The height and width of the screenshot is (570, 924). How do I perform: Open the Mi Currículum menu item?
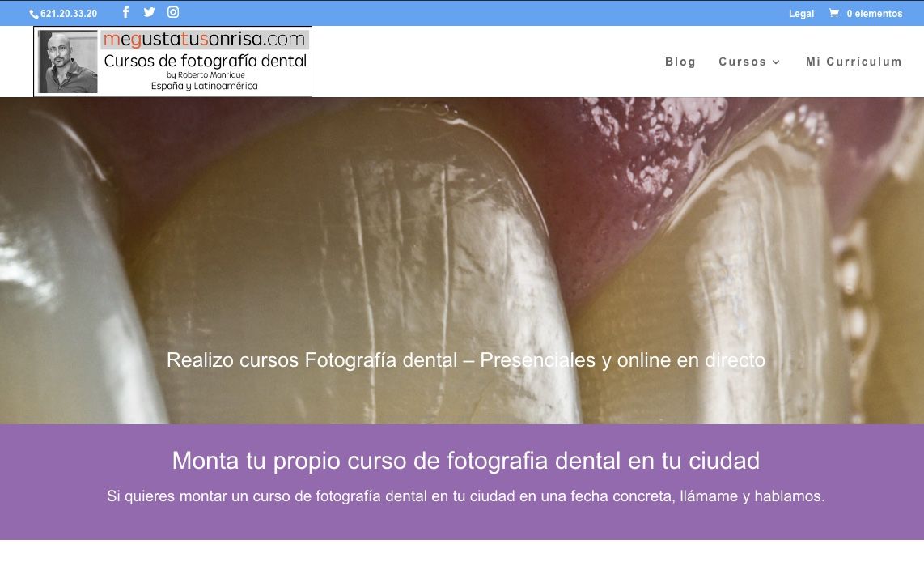point(854,62)
